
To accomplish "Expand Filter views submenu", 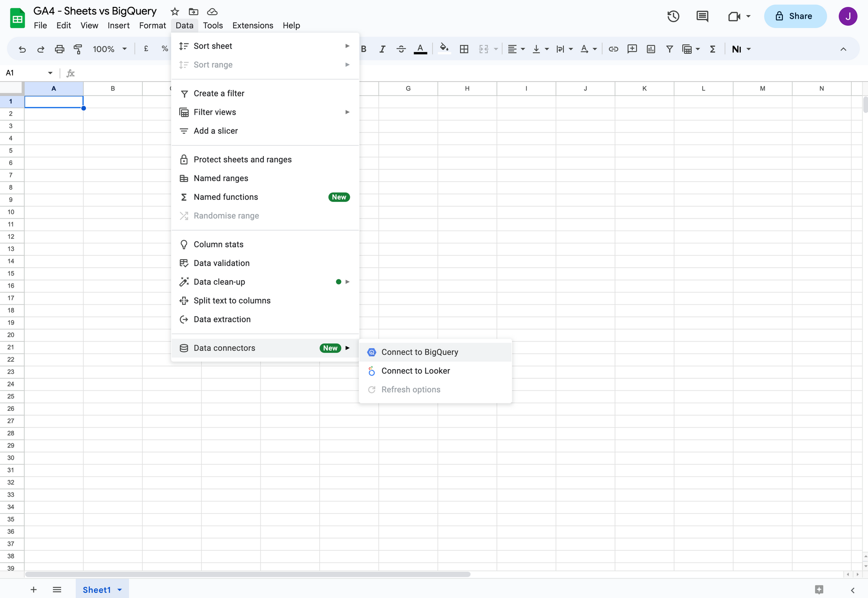I will pos(265,112).
